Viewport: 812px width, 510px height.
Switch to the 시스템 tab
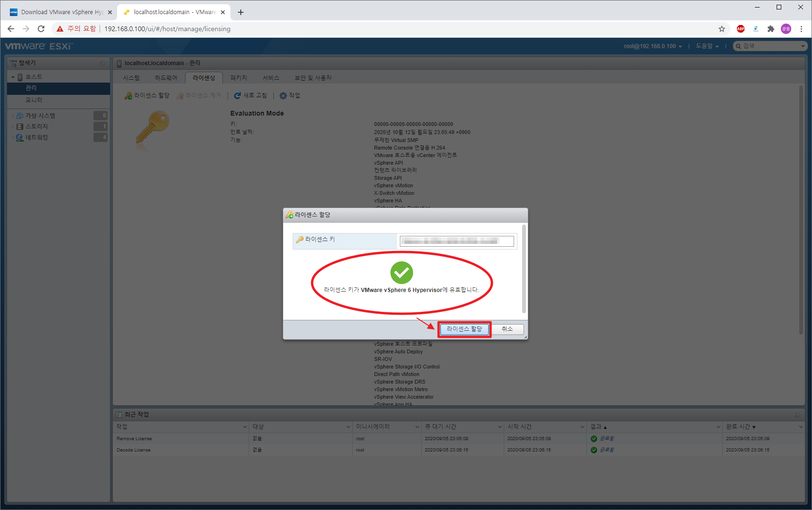tap(131, 78)
